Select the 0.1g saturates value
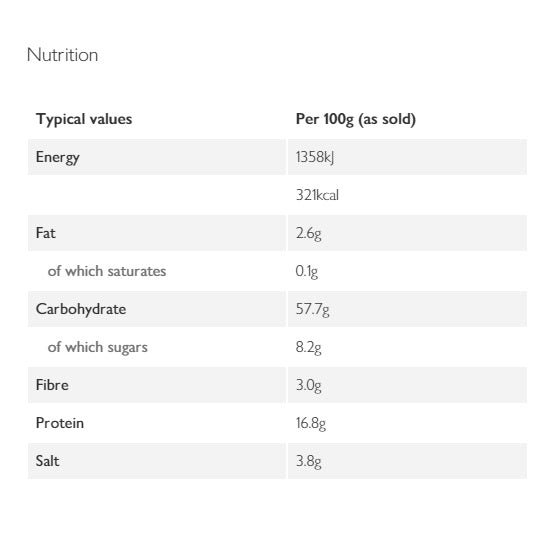The height and width of the screenshot is (560, 560). pos(307,272)
